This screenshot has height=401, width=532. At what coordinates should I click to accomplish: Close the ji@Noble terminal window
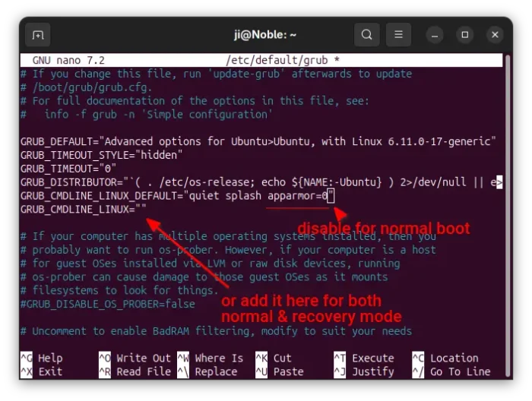click(494, 35)
